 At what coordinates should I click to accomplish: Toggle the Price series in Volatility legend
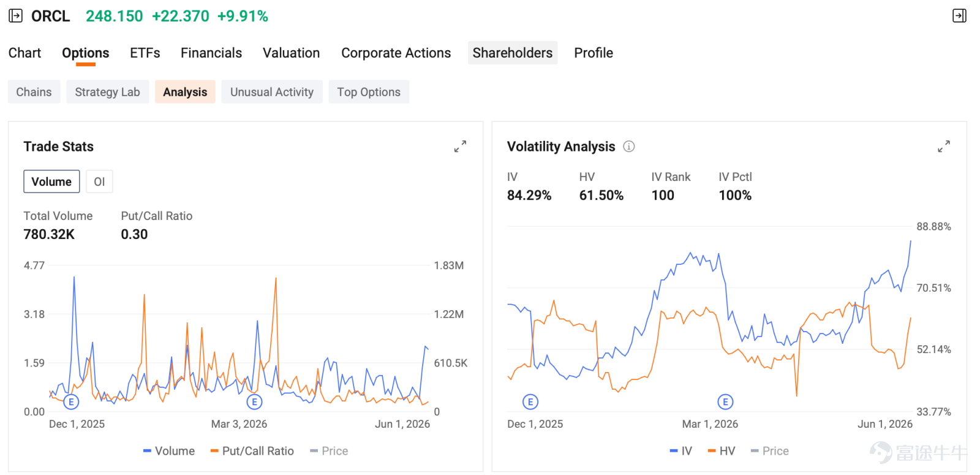click(x=770, y=451)
